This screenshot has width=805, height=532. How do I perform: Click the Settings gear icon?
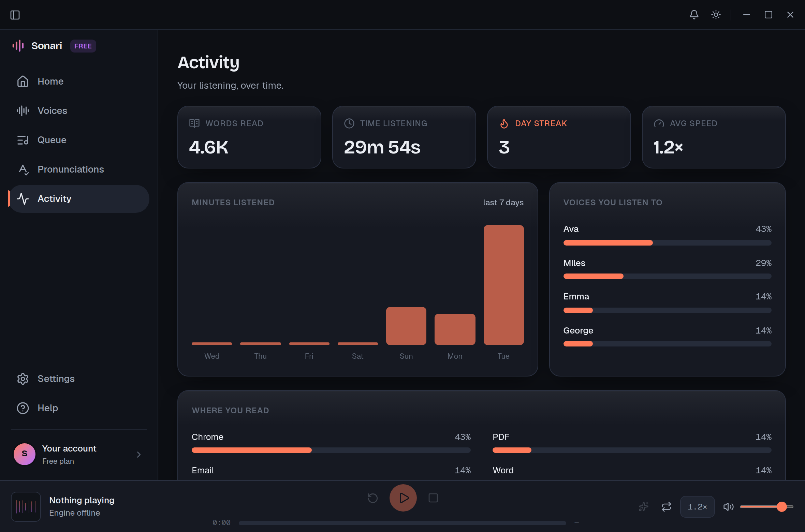[x=23, y=379]
